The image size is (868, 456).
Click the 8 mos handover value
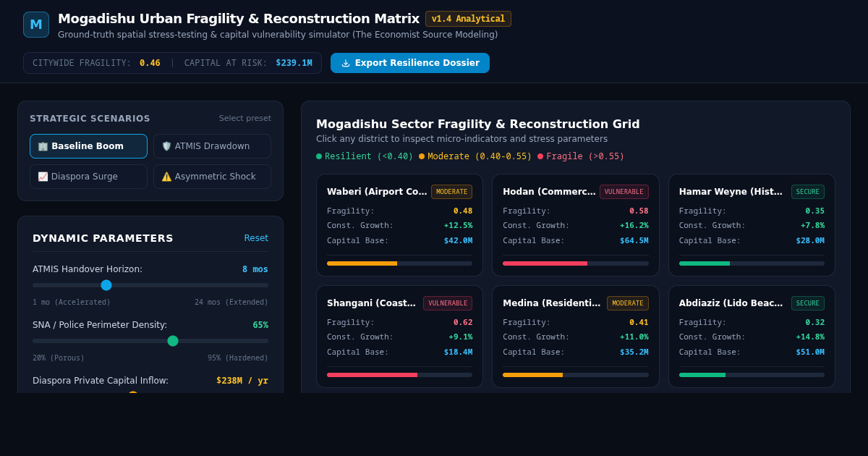click(255, 269)
